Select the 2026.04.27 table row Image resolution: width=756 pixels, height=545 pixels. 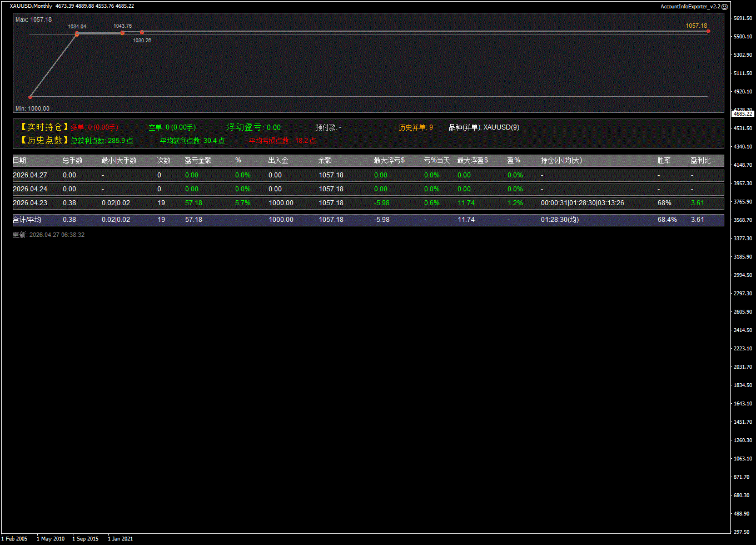point(368,175)
